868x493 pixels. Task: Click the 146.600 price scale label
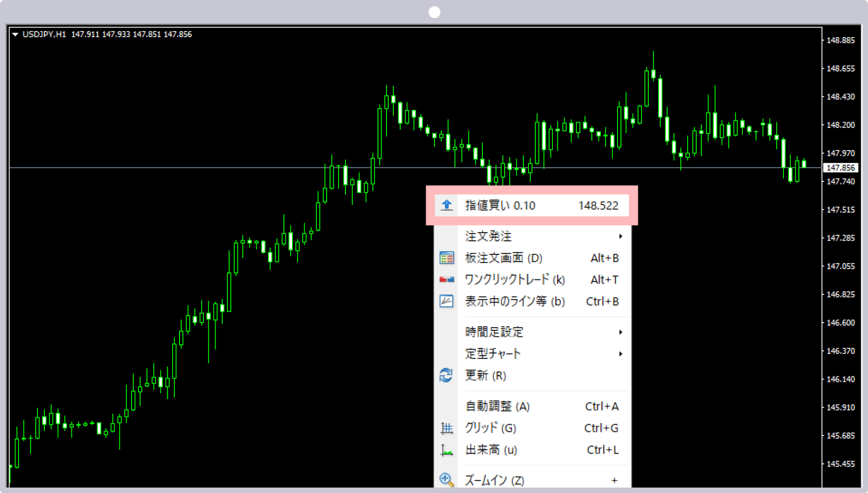[840, 323]
